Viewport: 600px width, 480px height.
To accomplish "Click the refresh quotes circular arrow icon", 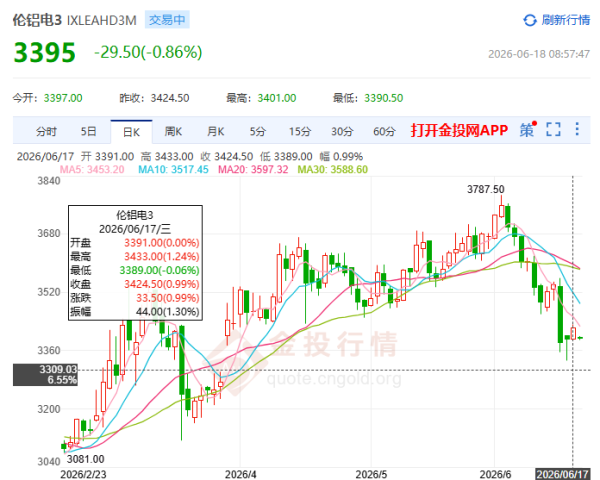I will click(x=530, y=20).
